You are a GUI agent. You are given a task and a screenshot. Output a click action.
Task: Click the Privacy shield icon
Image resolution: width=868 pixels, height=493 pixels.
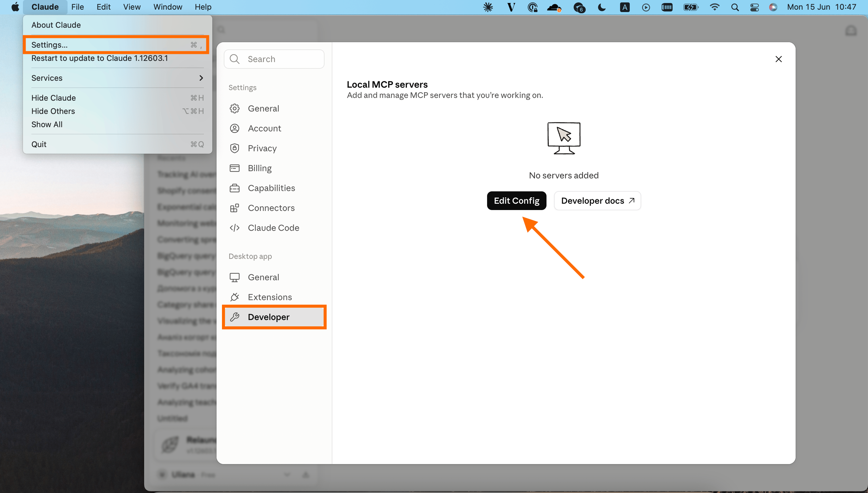click(x=234, y=148)
